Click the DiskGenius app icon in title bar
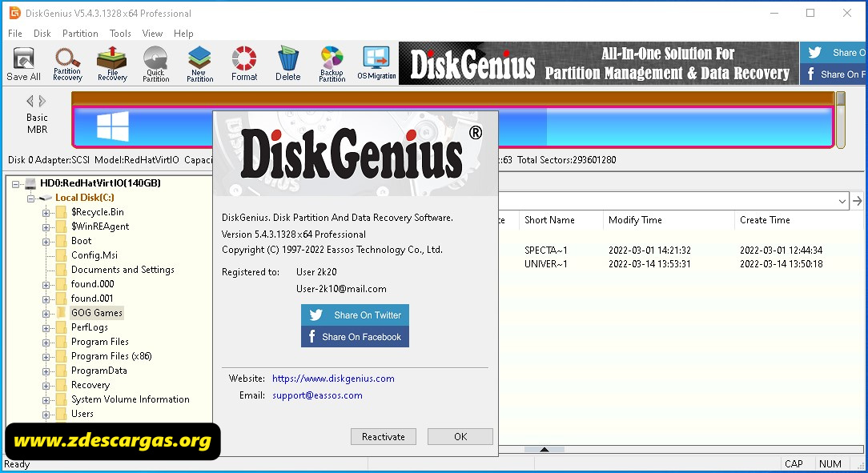Screen dimensions: 868x473 click(14, 13)
